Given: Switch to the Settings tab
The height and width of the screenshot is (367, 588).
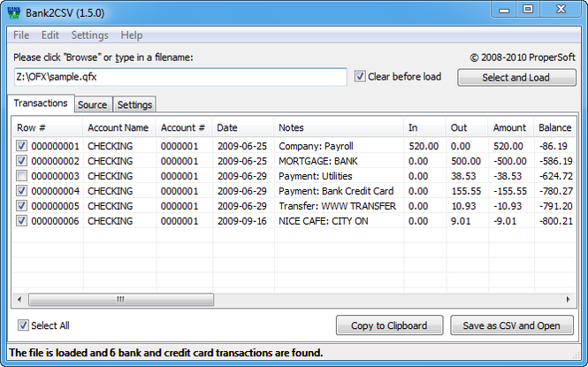Looking at the screenshot, I should tap(134, 104).
